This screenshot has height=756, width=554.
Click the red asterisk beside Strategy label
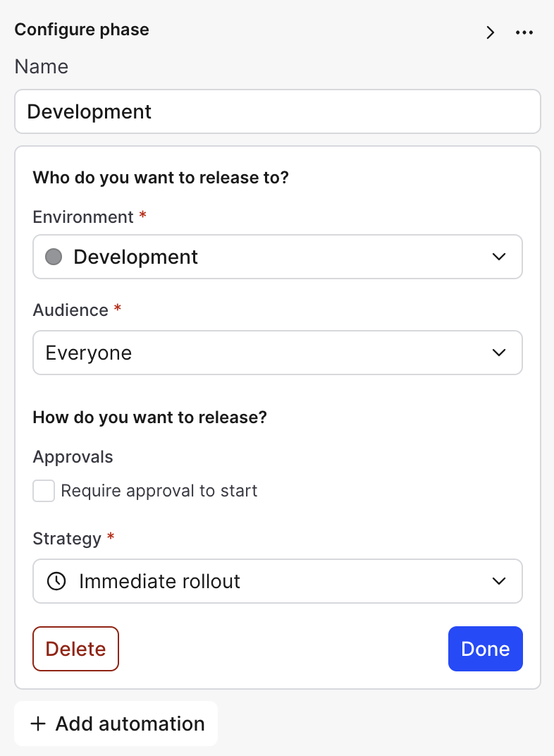[109, 539]
